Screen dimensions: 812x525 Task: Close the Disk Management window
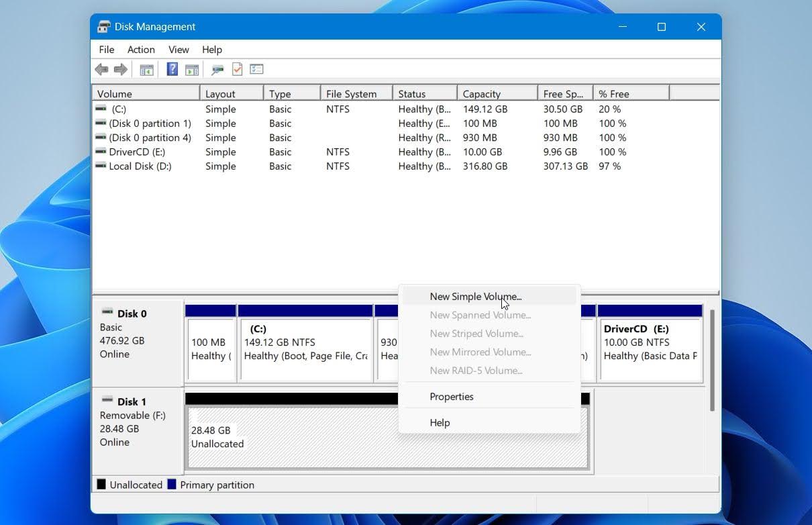coord(701,27)
